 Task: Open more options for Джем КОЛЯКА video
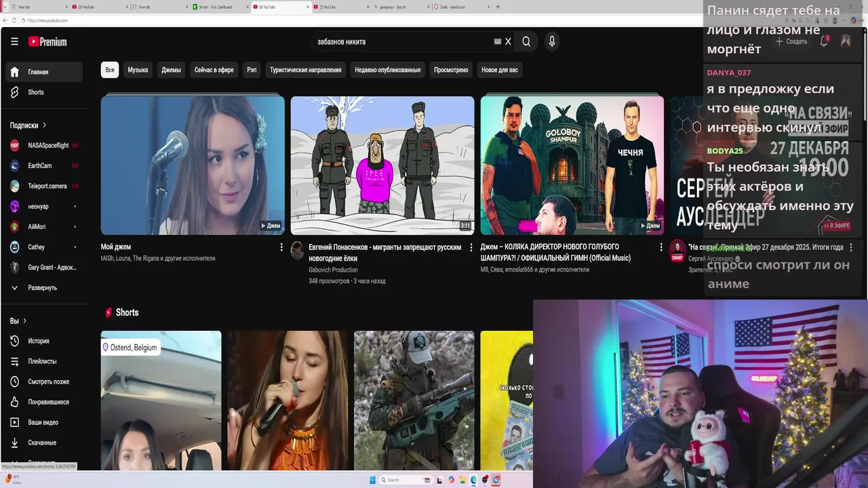click(661, 247)
